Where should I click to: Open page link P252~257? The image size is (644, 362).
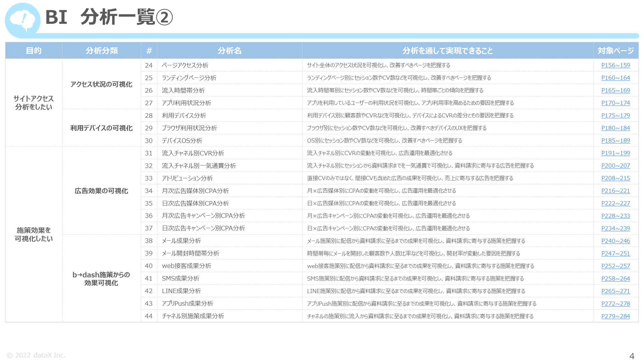point(615,266)
